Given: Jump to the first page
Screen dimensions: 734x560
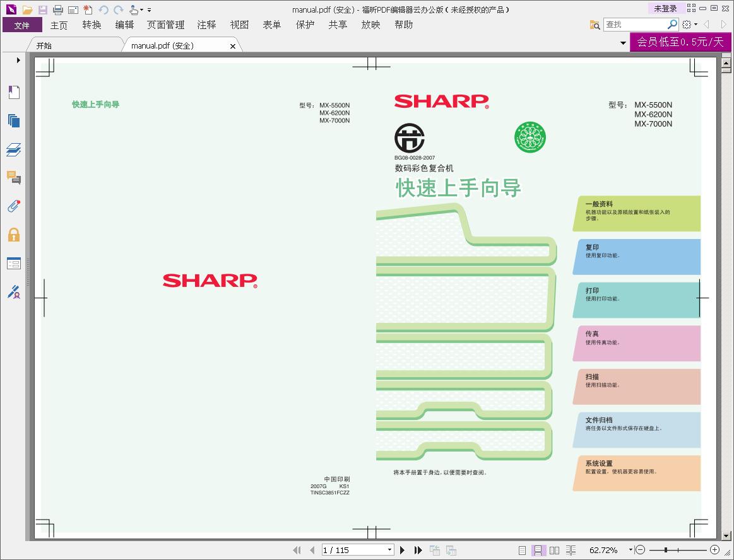Looking at the screenshot, I should [x=297, y=550].
